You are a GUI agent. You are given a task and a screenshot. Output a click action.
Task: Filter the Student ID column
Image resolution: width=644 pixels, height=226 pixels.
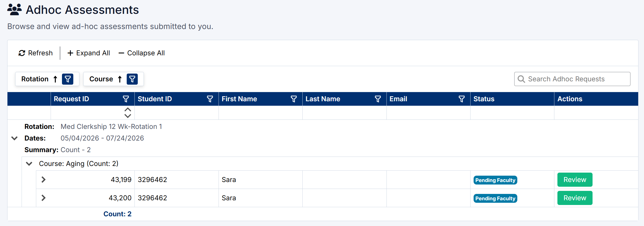point(210,99)
